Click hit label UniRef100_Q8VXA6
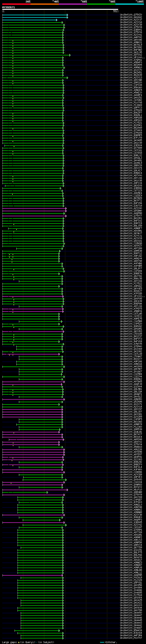The height and width of the screenshot is (644, 146). [131, 40]
